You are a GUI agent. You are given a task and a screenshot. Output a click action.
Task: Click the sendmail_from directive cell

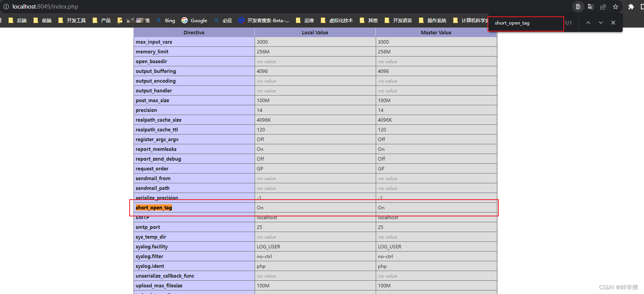[x=194, y=178]
